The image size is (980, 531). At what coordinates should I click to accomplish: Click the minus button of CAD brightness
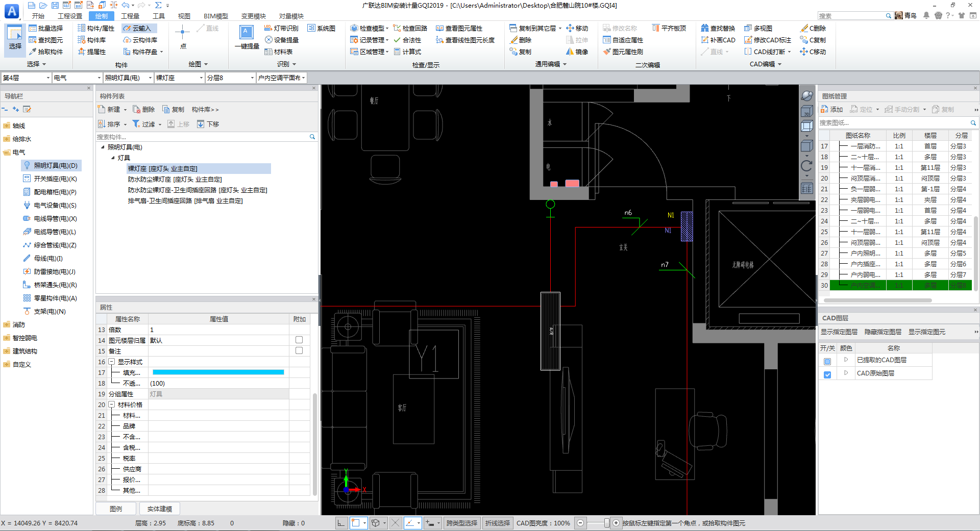point(580,523)
